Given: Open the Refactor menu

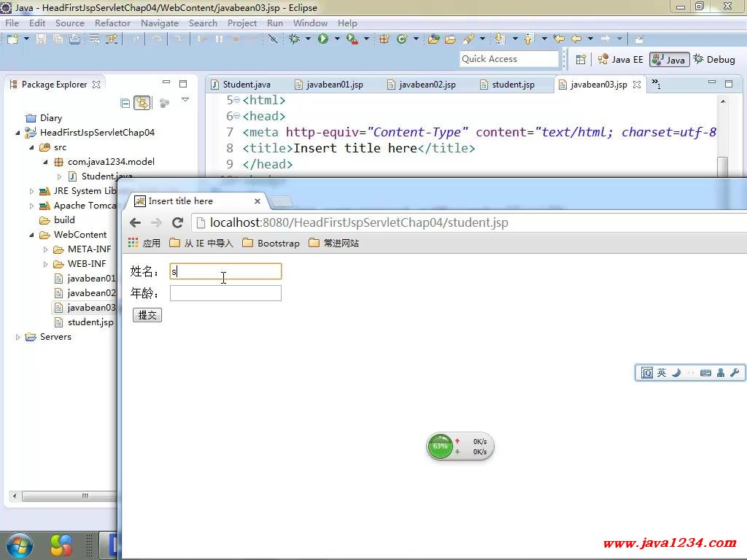Looking at the screenshot, I should click(112, 23).
